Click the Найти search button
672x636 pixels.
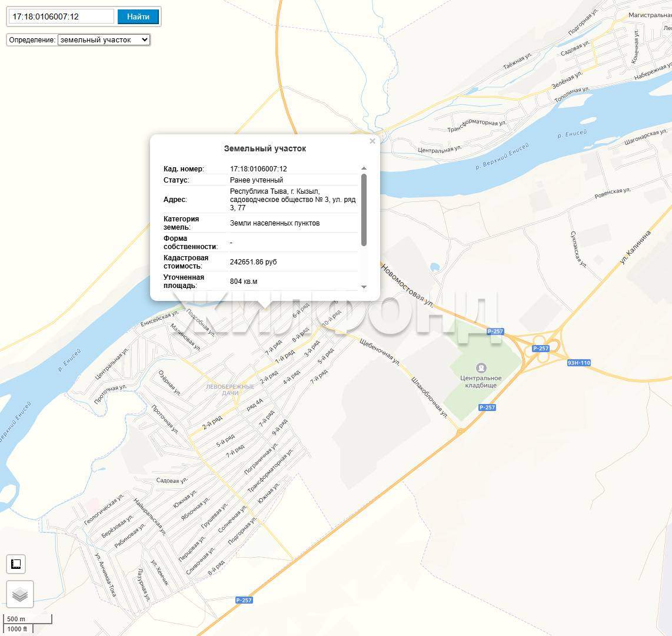[138, 16]
